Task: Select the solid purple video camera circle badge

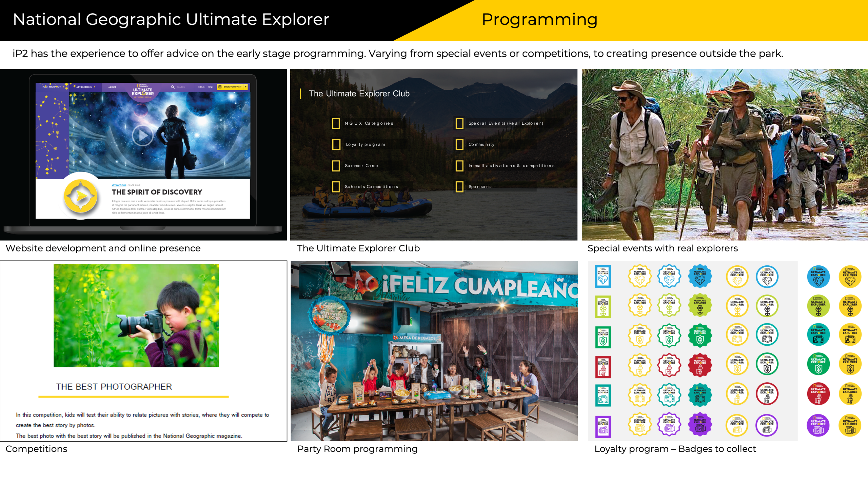Action: coord(818,425)
